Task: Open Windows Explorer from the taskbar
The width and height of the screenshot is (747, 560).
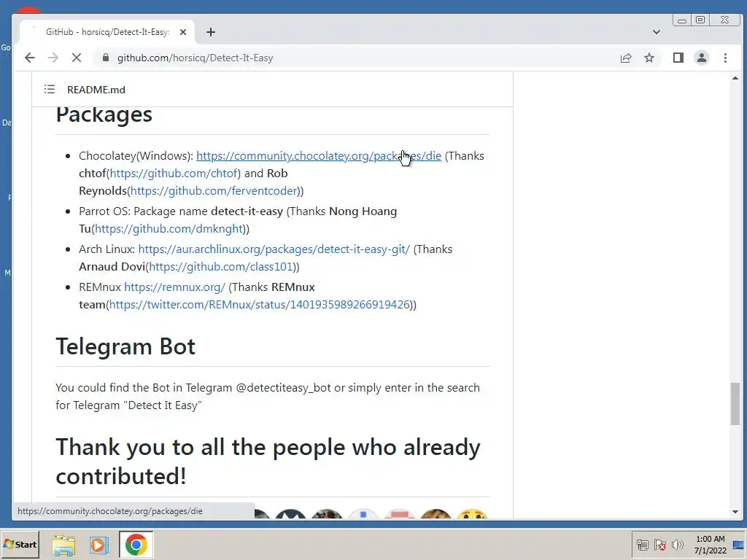Action: tap(63, 545)
